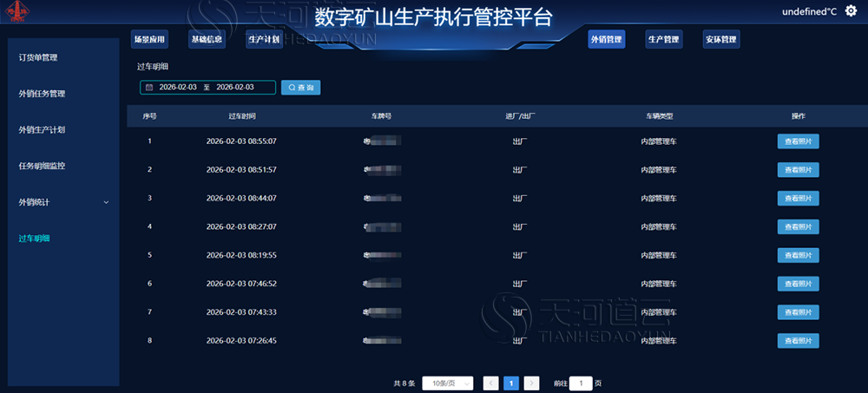Screen dimensions: 868x393
Task: Click the 共 8 条 total count
Action: pos(404,383)
